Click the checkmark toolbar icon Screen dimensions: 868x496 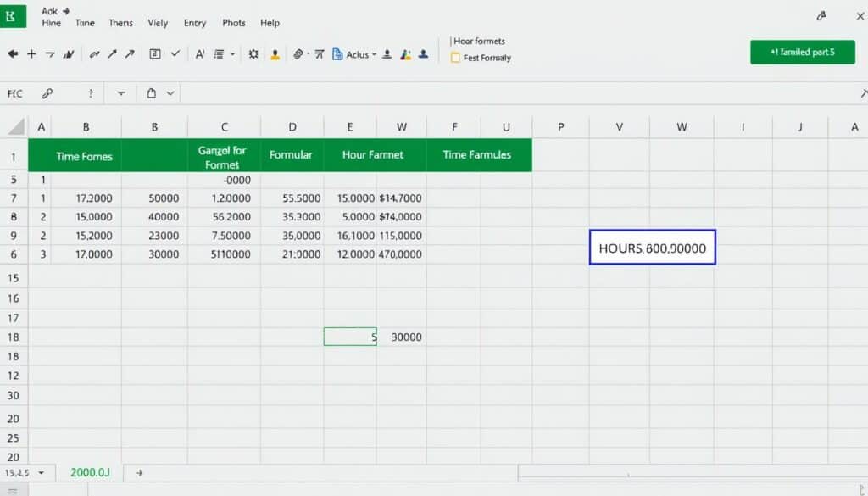pos(175,53)
